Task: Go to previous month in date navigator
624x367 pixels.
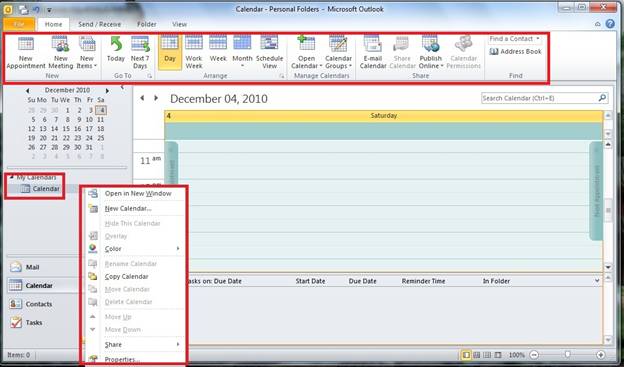Action: pyautogui.click(x=27, y=91)
